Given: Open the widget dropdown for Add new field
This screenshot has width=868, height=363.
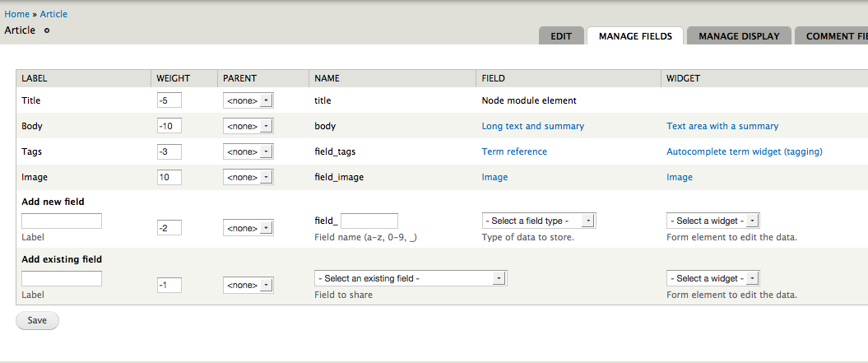Looking at the screenshot, I should tap(713, 221).
